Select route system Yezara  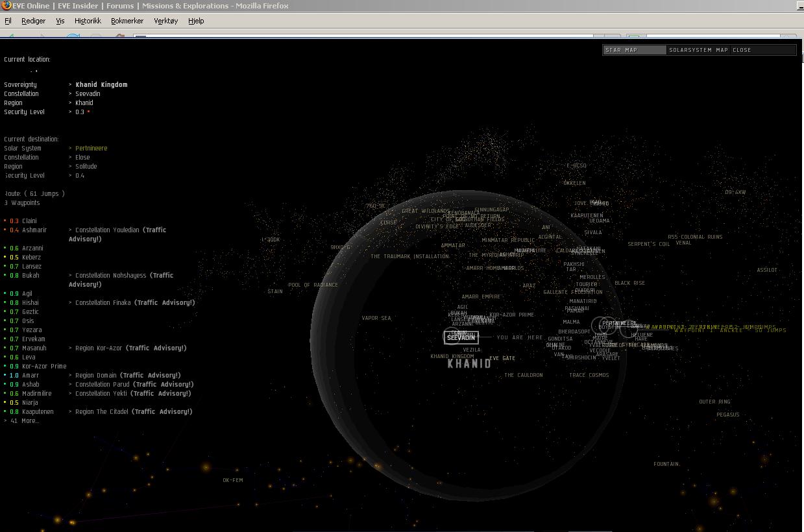tap(31, 330)
